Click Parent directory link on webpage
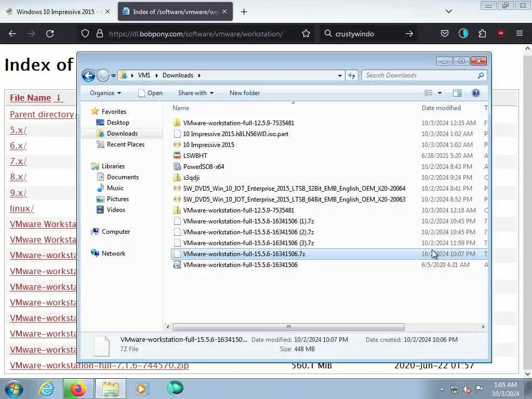The width and height of the screenshot is (532, 399). (43, 114)
